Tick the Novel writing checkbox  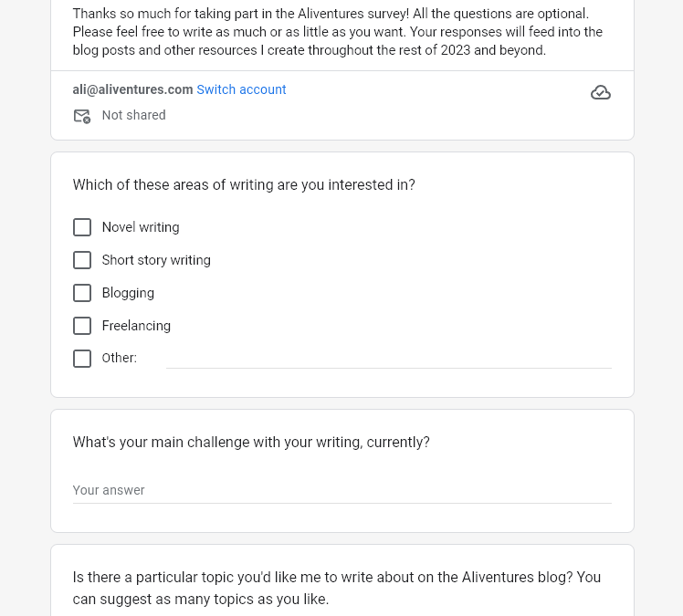click(x=82, y=227)
